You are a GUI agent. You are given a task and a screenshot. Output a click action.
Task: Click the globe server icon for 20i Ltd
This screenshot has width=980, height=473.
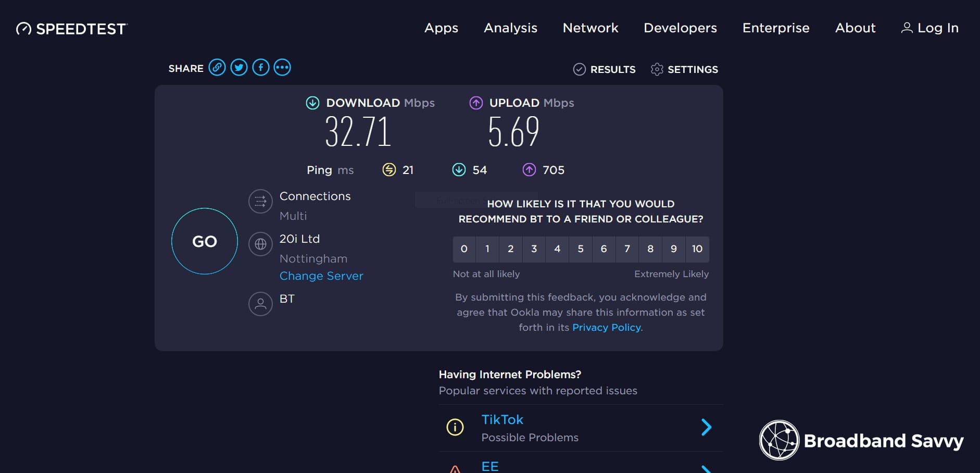[x=260, y=244]
